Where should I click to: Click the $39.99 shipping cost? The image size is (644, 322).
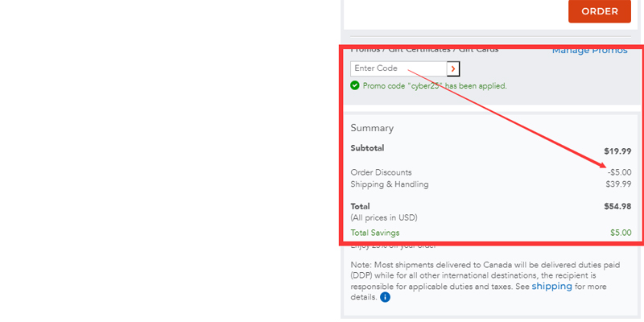[618, 184]
